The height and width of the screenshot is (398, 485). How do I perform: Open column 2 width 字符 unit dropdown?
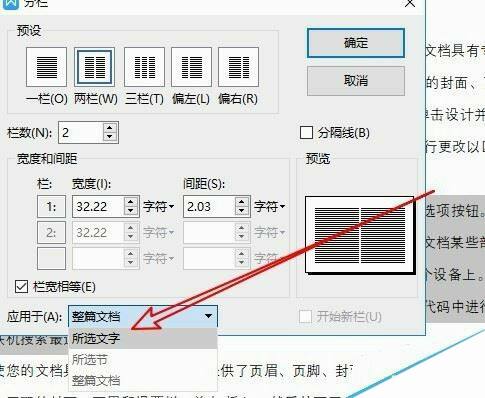coord(159,232)
